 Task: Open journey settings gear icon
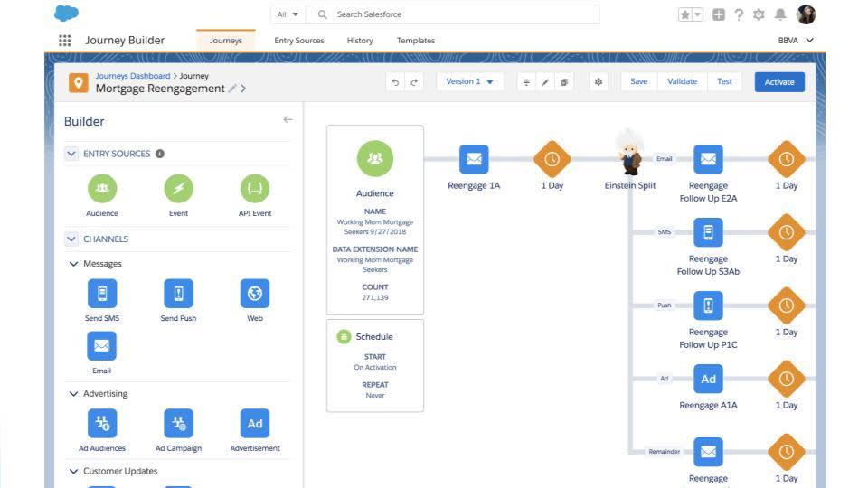pos(599,82)
